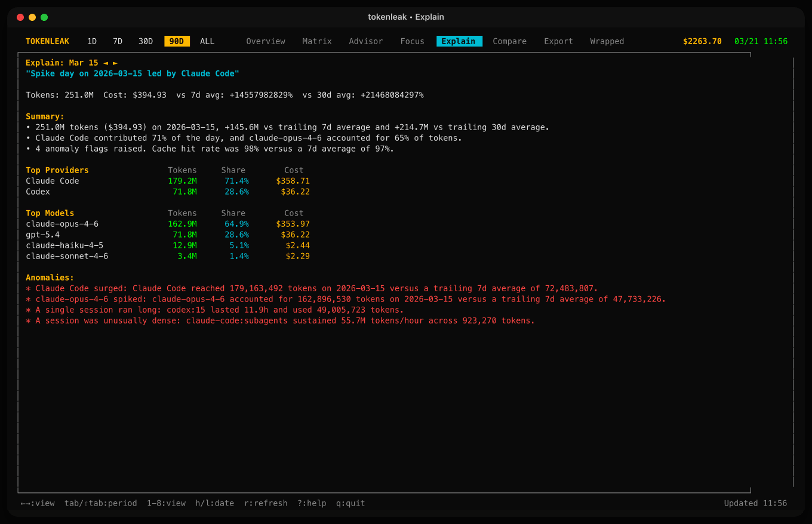Click the single session ran long anomaly
This screenshot has height=524, width=812.
click(215, 310)
